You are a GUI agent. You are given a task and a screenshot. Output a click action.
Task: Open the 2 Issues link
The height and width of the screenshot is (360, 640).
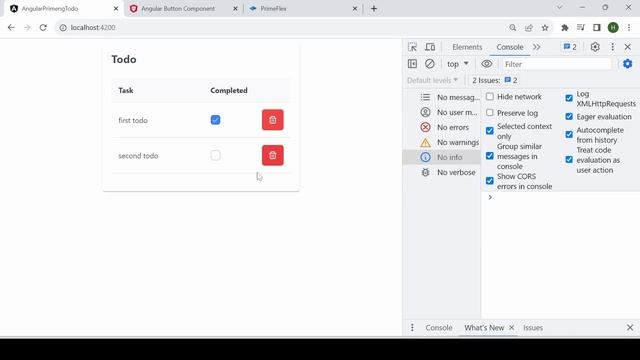pos(495,80)
